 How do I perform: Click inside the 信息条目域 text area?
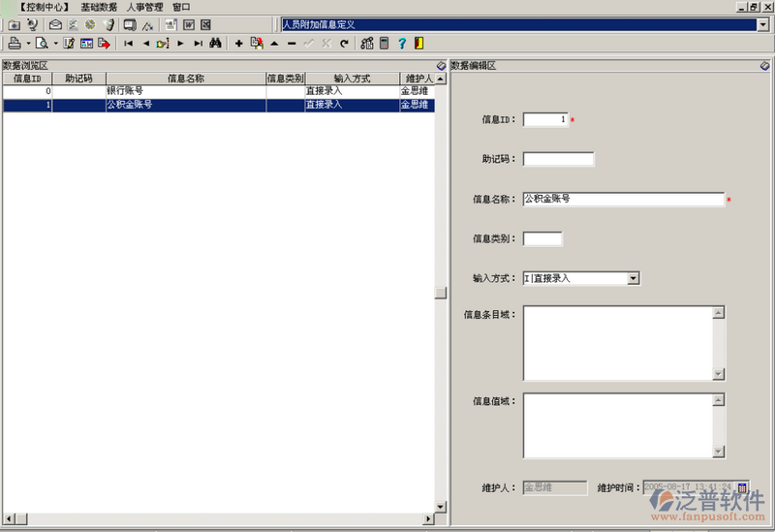pyautogui.click(x=617, y=343)
